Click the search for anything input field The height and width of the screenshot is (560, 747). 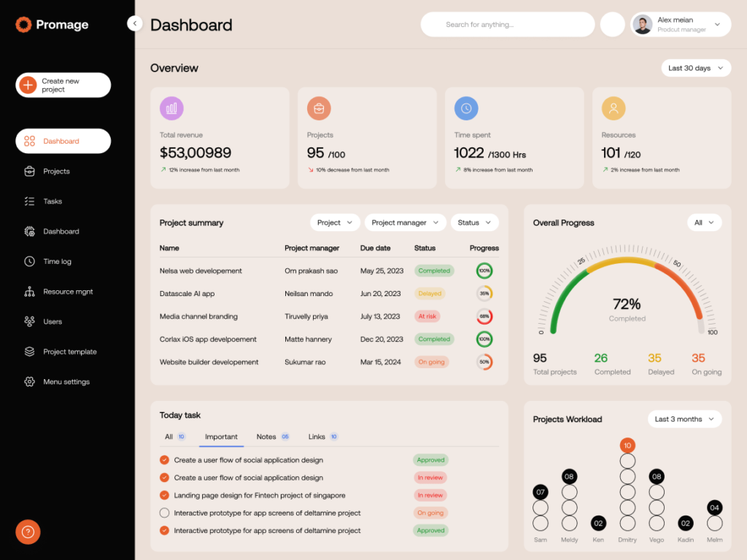tap(508, 24)
